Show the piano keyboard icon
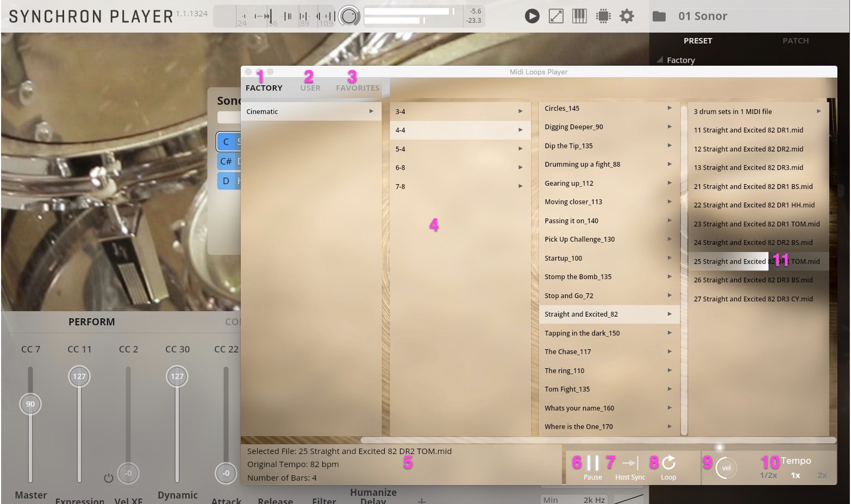 point(580,16)
